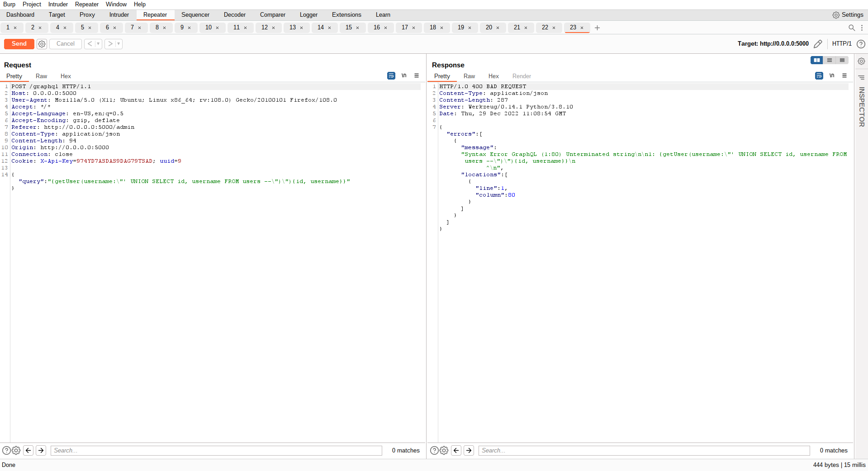Viewport: 868px width, 471px height.
Task: Toggle request non-printable characters \n
Action: click(x=404, y=75)
